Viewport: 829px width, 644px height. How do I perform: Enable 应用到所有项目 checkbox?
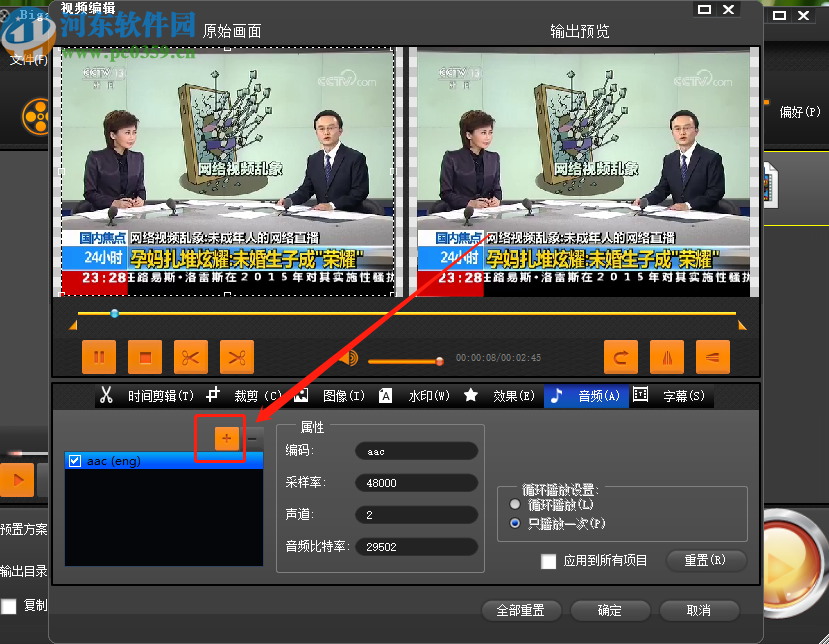click(x=548, y=562)
